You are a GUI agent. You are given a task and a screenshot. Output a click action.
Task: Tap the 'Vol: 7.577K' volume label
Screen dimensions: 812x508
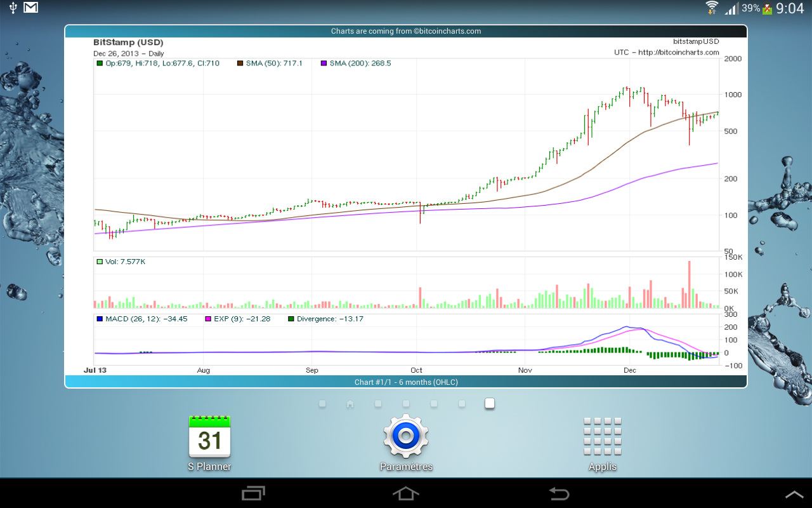125,262
